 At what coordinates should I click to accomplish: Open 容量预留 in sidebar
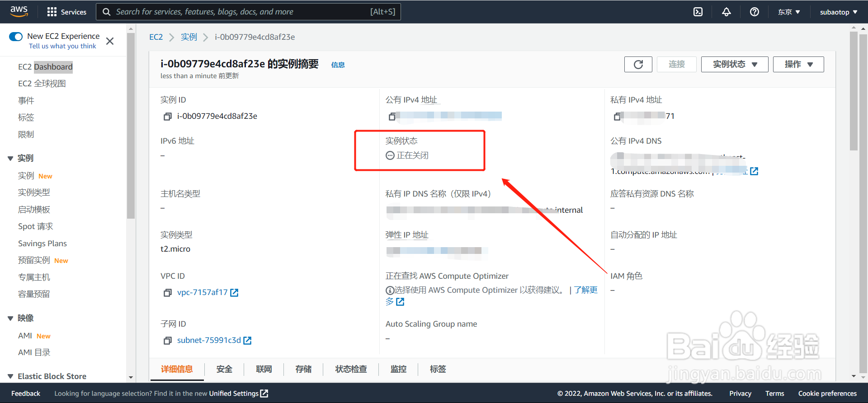(34, 294)
